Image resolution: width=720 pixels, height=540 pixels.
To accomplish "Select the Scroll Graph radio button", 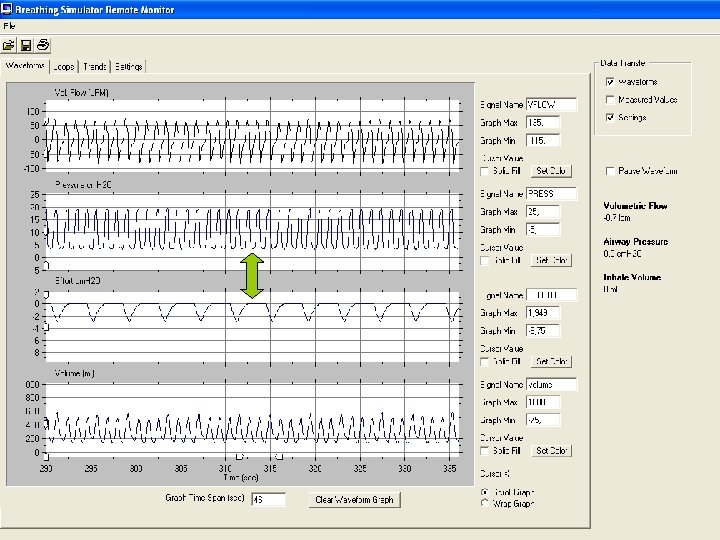I will tap(485, 492).
